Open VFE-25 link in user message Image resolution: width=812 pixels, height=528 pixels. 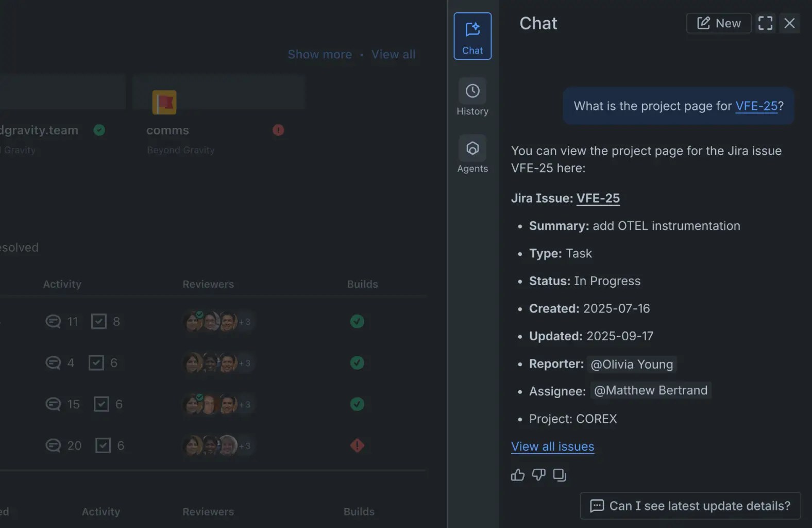[x=756, y=106]
